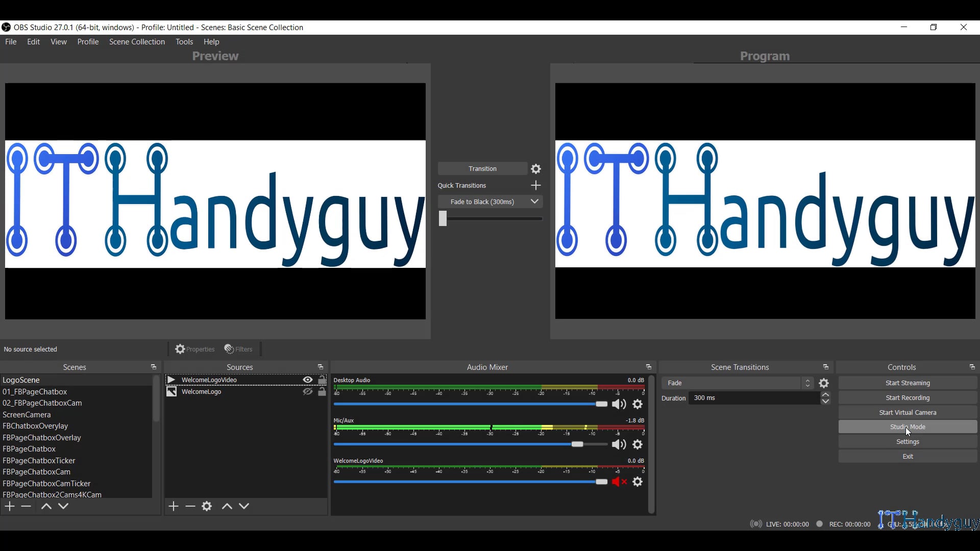Remove selected source with the minus icon
Viewport: 980px width, 551px height.
coord(190,506)
